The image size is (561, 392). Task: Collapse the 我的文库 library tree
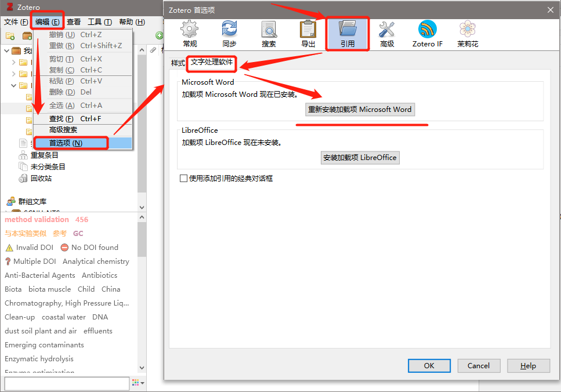pyautogui.click(x=6, y=51)
